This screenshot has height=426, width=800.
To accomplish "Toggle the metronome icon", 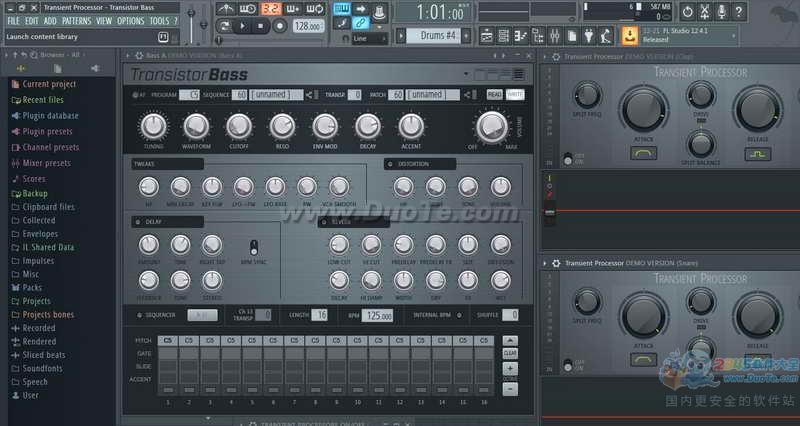I will (x=225, y=9).
